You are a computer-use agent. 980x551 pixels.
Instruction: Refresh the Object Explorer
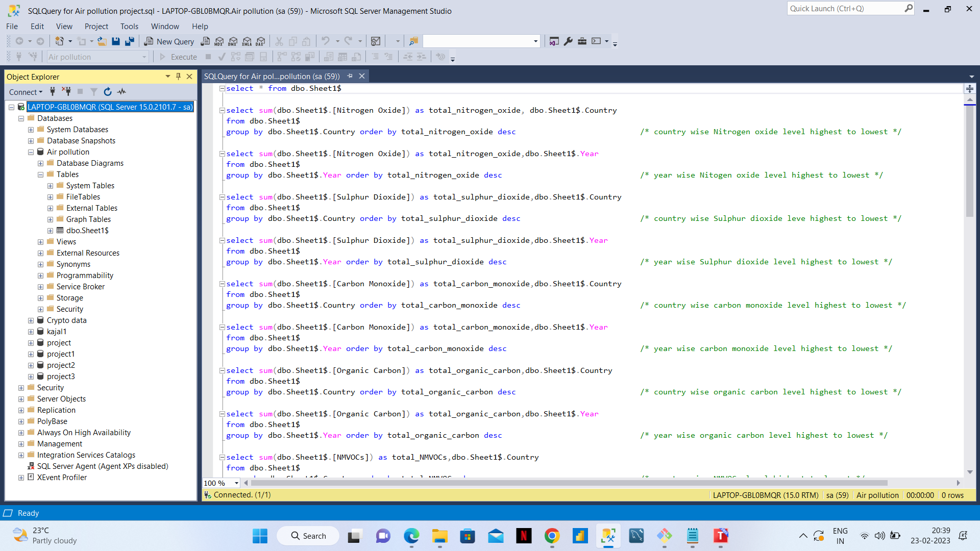coord(108,92)
